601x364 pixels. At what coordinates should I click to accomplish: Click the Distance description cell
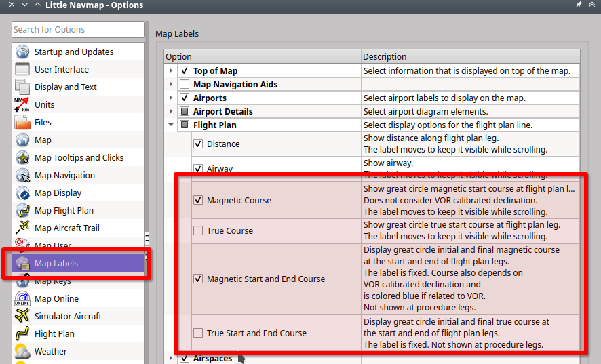(471, 144)
